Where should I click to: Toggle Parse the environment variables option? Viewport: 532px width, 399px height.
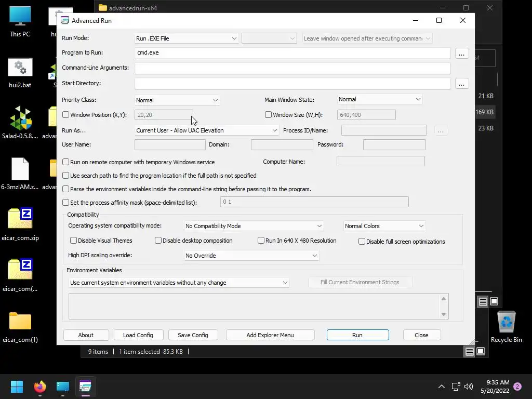tap(66, 189)
